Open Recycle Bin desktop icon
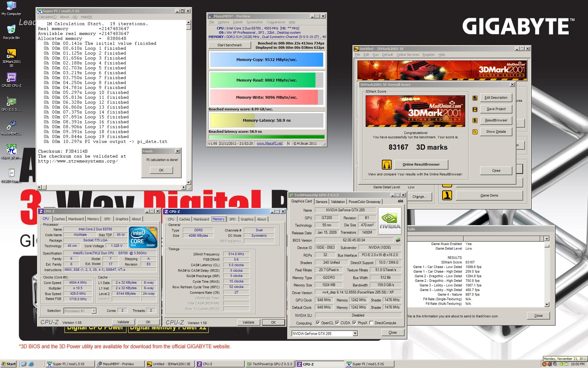588x368 pixels. point(11,32)
